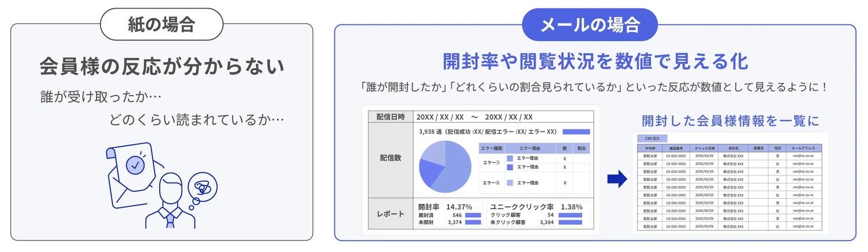The image size is (868, 252).
Task: Click the blue right arrow icon
Action: (617, 179)
